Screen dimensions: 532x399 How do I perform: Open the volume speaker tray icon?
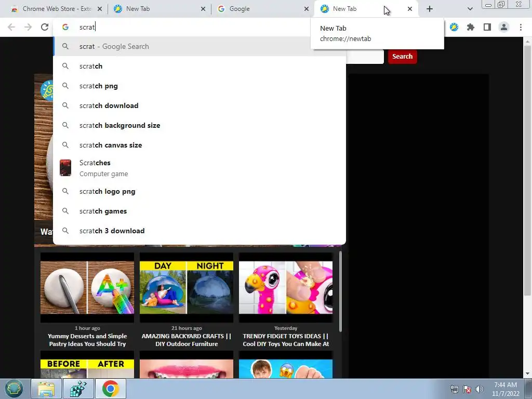(x=480, y=389)
